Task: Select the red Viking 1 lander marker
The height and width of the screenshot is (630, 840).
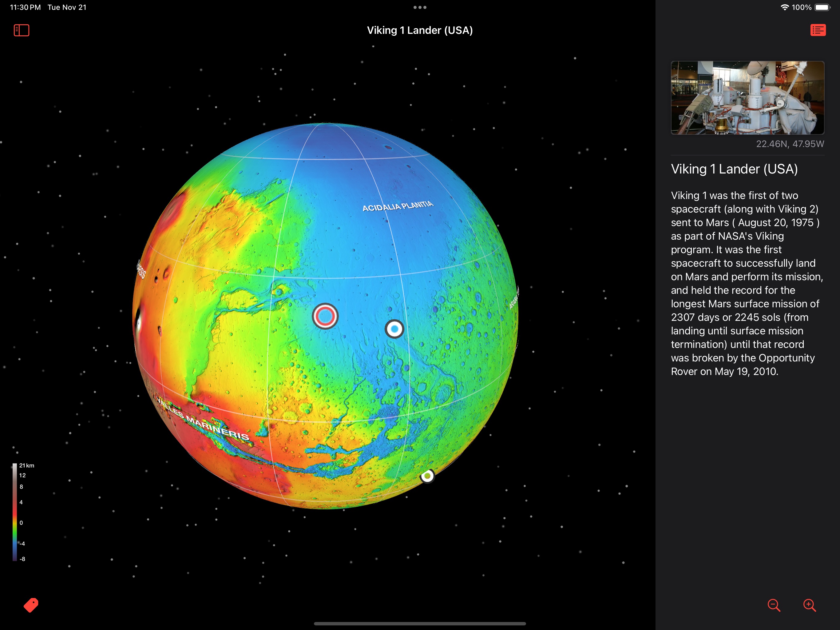Action: point(325,316)
